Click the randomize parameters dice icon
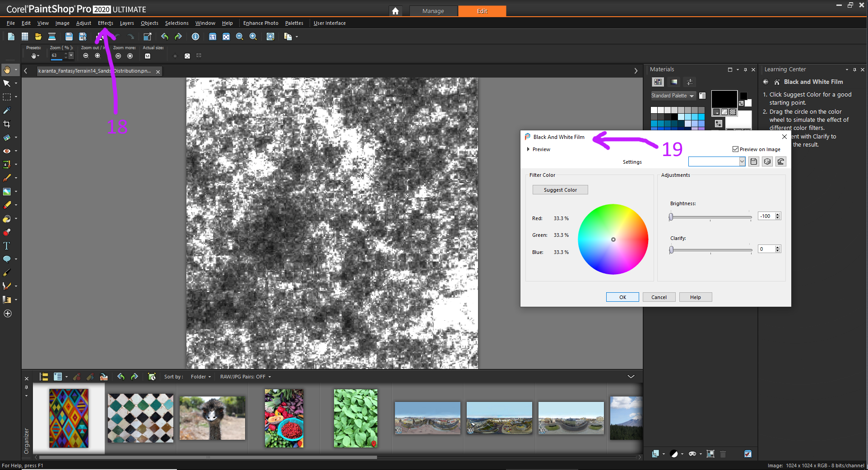Screen dimensions: 868x470 pyautogui.click(x=767, y=161)
